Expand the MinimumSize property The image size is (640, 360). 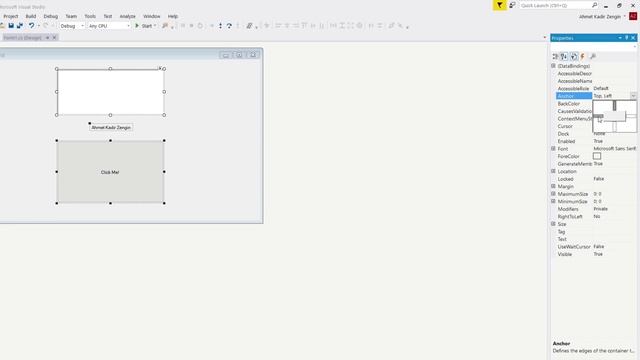553,201
